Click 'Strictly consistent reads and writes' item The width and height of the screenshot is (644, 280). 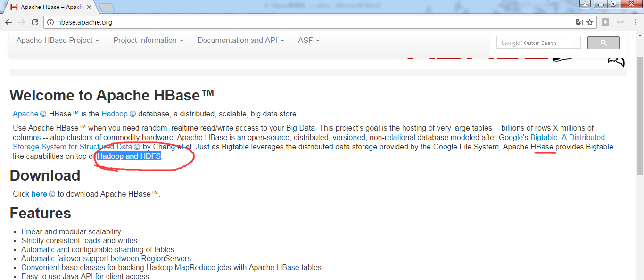80,240
